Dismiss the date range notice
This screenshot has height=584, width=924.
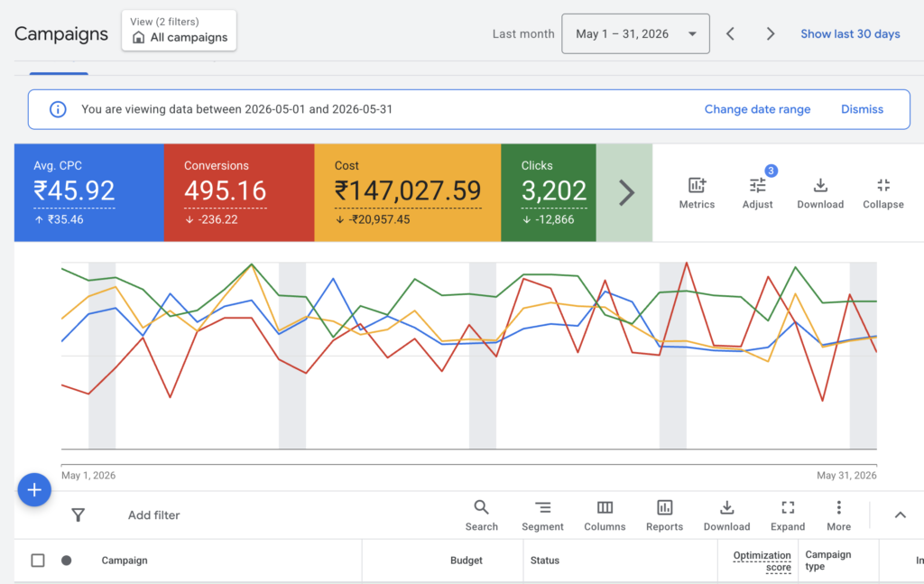(862, 109)
